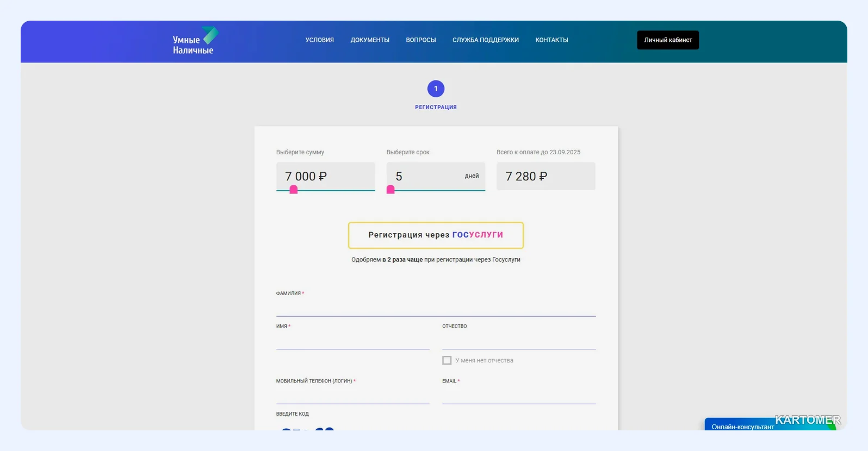The width and height of the screenshot is (868, 451).
Task: Click the Умные Наличные logo
Action: pos(195,41)
